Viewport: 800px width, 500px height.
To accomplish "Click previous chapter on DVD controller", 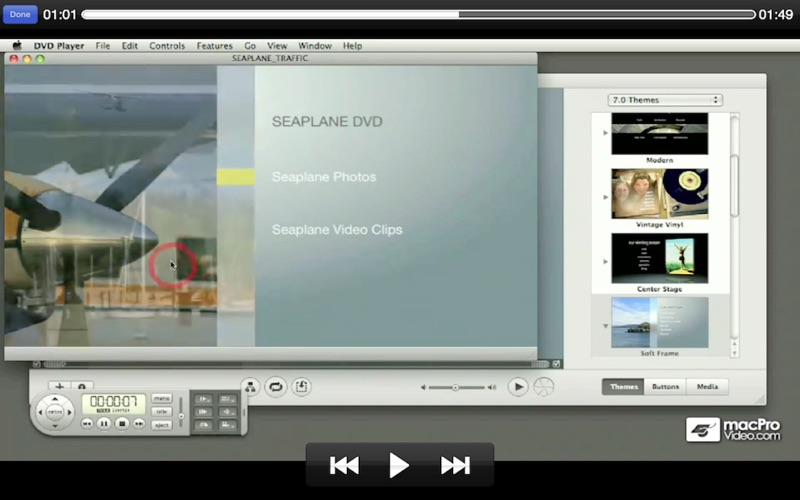I will [x=87, y=423].
